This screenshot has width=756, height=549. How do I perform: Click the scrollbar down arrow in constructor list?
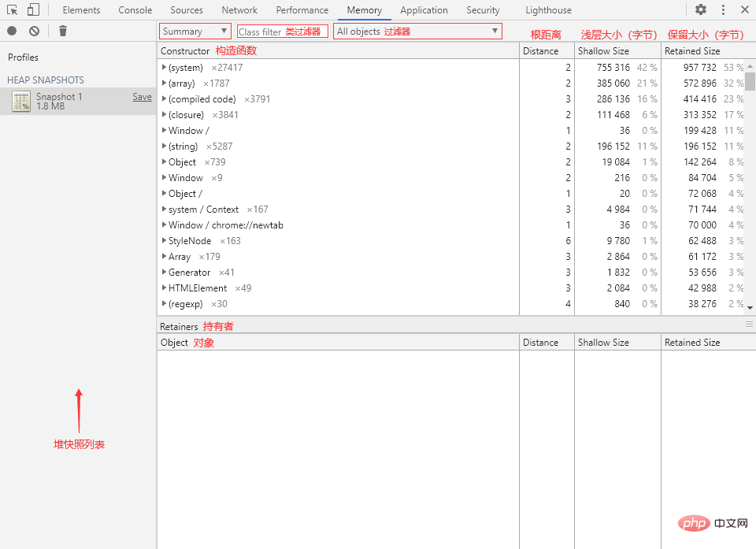(750, 307)
